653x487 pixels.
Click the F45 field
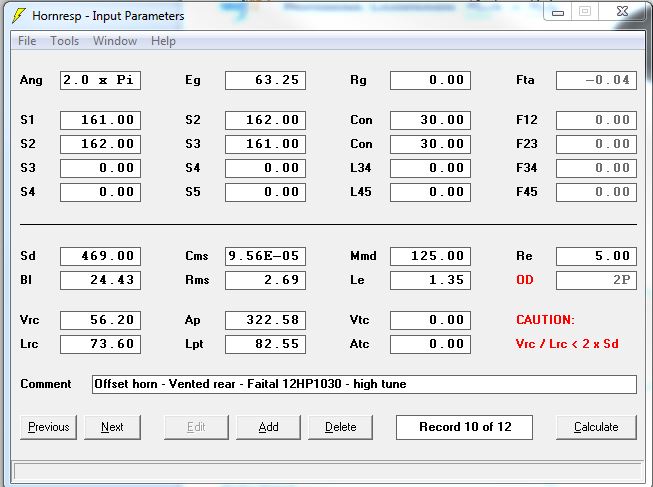596,192
